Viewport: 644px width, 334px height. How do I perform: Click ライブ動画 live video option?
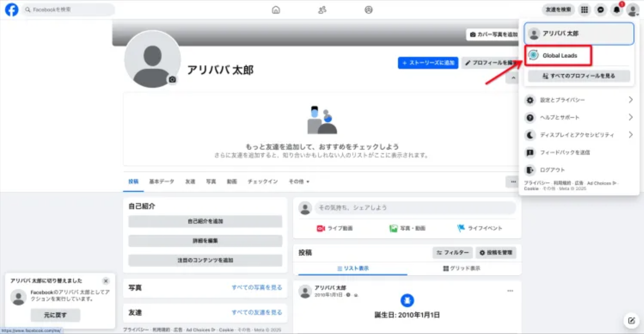(x=335, y=228)
